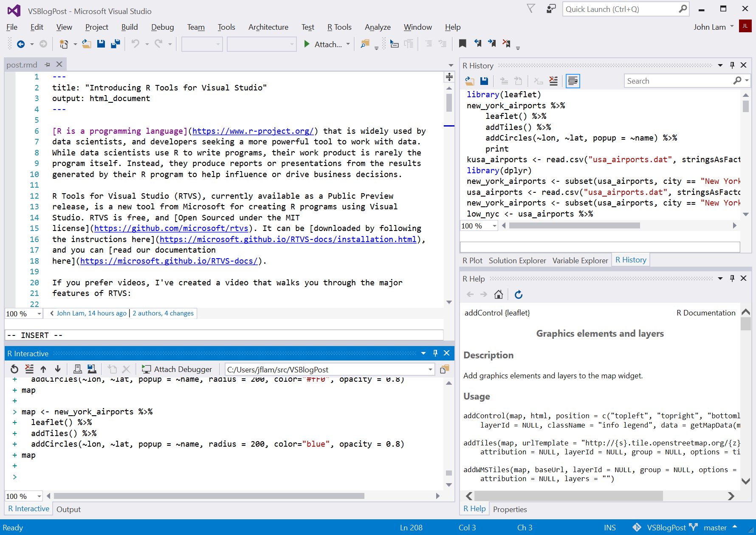Click the previous history up arrow in R Interactive

coord(43,369)
